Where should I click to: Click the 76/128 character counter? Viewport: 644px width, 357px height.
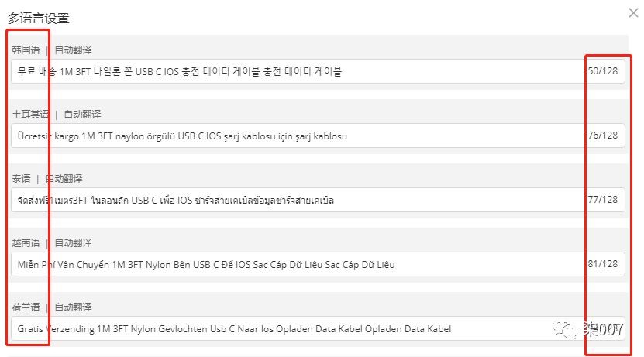(x=602, y=136)
